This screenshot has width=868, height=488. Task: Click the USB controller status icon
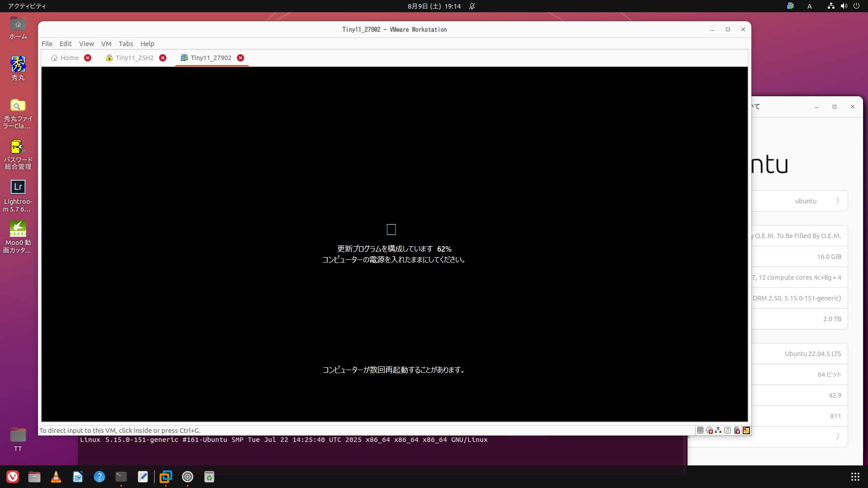(737, 430)
